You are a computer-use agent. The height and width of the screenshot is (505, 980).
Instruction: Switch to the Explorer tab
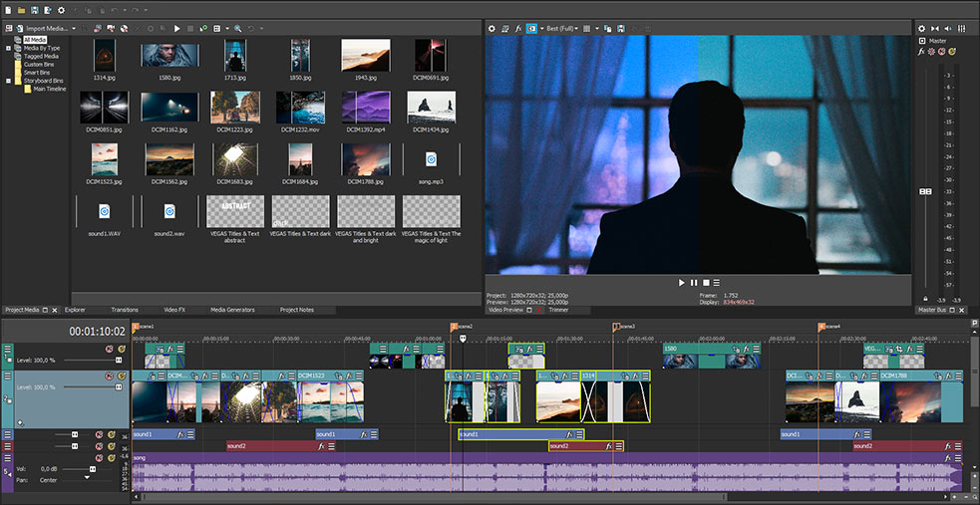(x=75, y=310)
